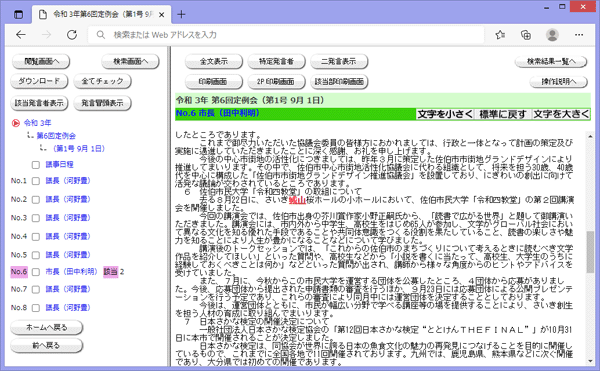Click the 発言冒頭表示 button
This screenshot has height=371, width=600.
point(103,103)
